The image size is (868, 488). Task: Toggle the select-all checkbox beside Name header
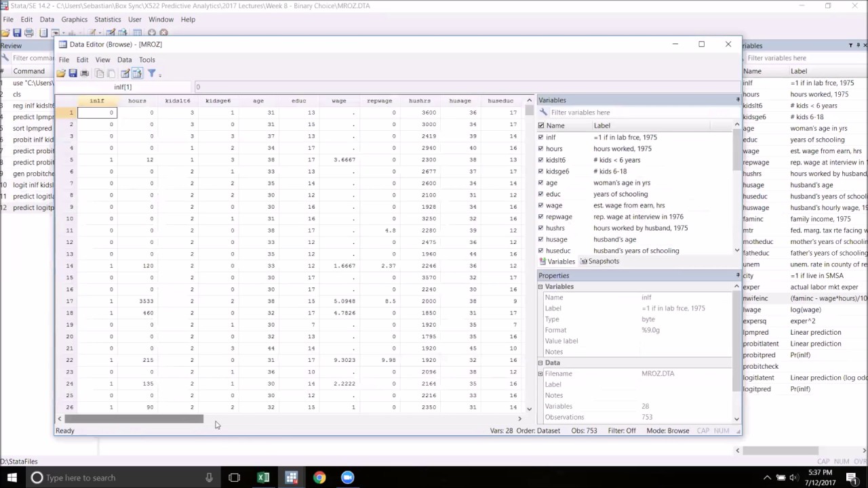(x=541, y=125)
